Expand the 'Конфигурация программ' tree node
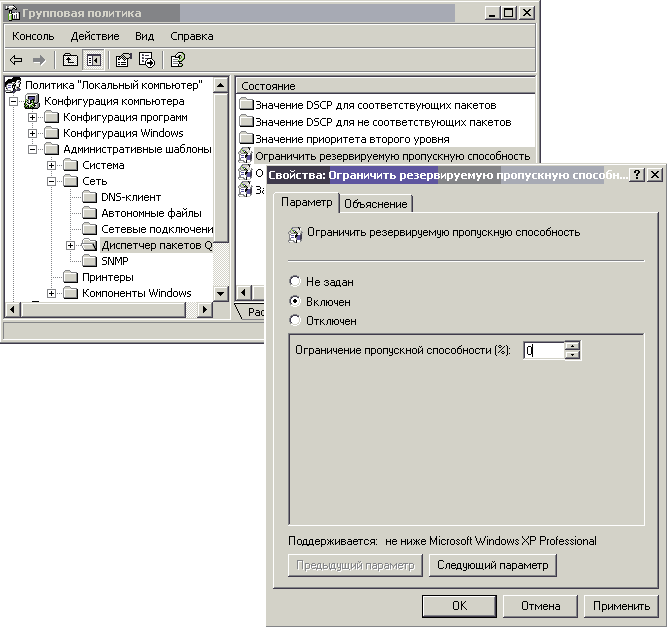Image resolution: width=667 pixels, height=627 pixels. tap(33, 117)
